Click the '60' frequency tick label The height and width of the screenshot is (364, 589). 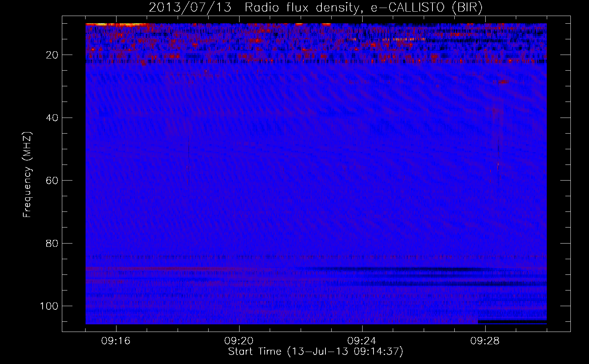[x=52, y=181]
